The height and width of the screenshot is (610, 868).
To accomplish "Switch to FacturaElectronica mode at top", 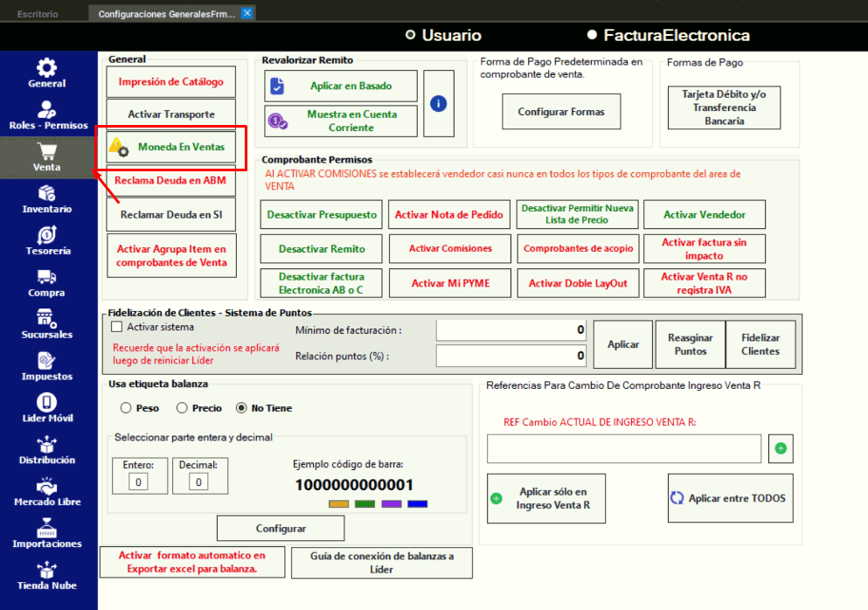I will point(593,36).
